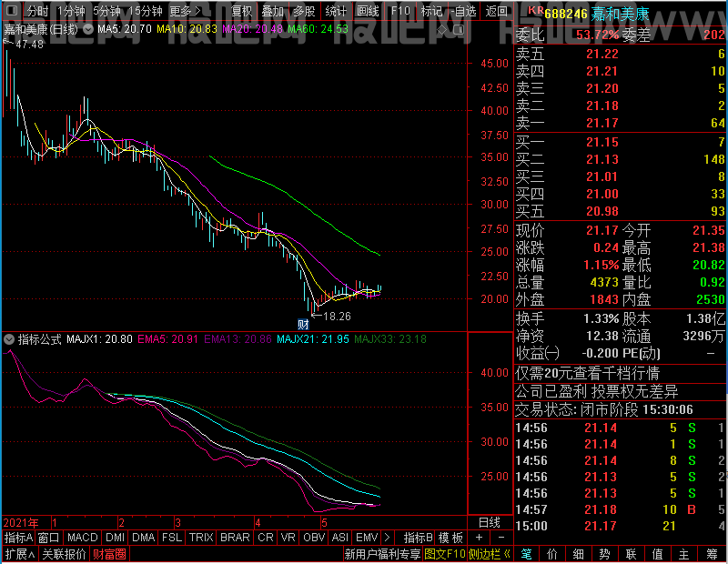Click the 指标B tab
728x564 pixels.
tap(419, 538)
